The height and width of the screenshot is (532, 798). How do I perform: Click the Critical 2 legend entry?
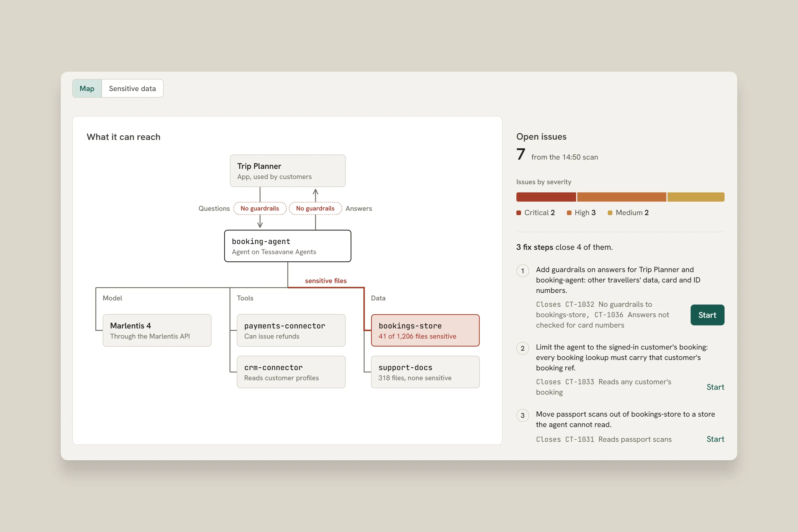[536, 213]
